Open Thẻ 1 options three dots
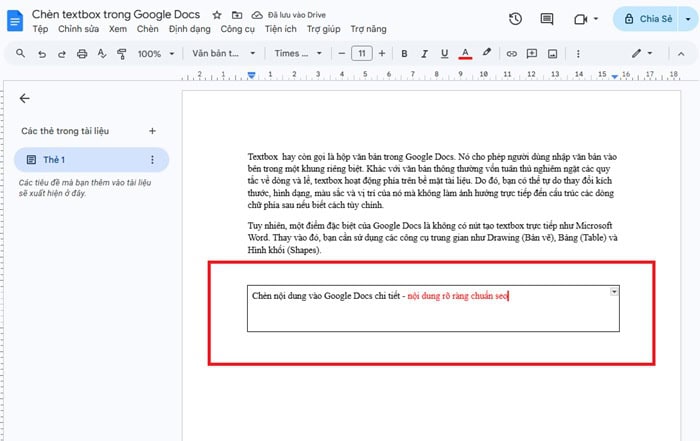 [152, 160]
